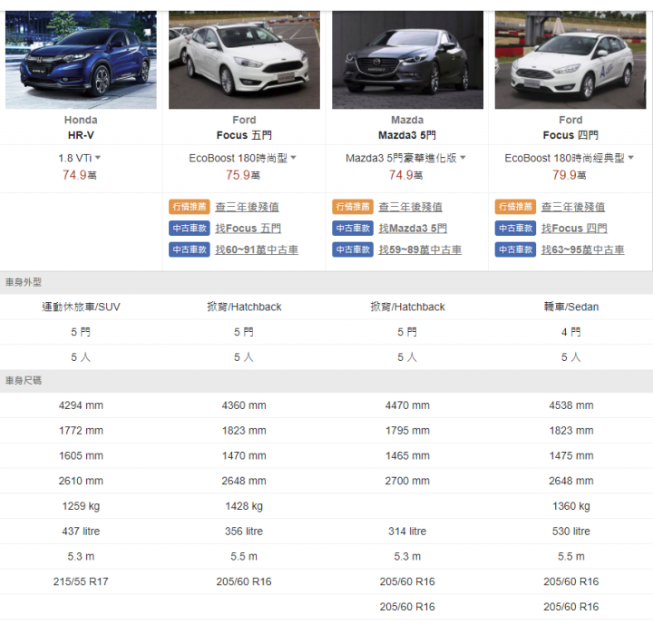Open the 'Mazda3 5門豪華進化版' trim dropdown
The image size is (653, 644).
tap(405, 159)
